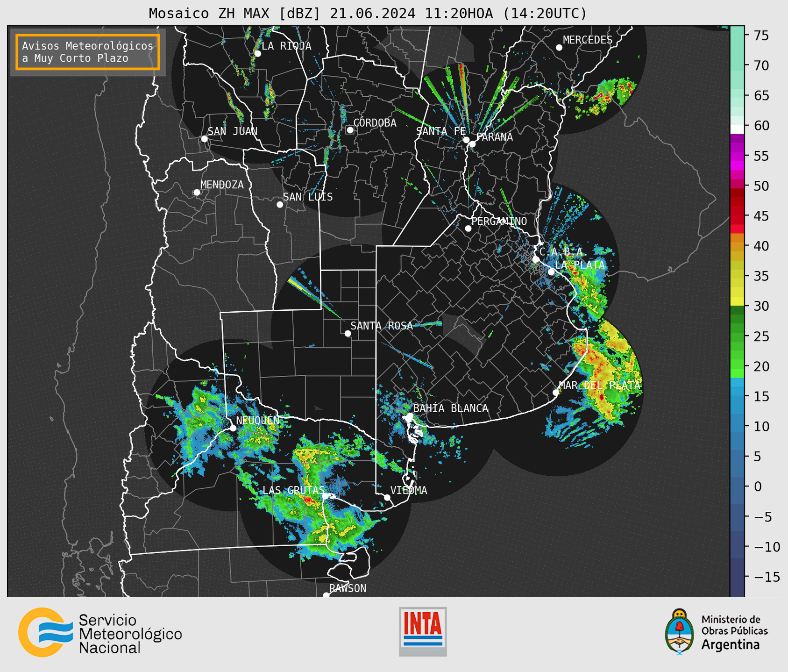788x672 pixels.
Task: Click the MAR DEL PLATA city marker
Action: coord(555,393)
